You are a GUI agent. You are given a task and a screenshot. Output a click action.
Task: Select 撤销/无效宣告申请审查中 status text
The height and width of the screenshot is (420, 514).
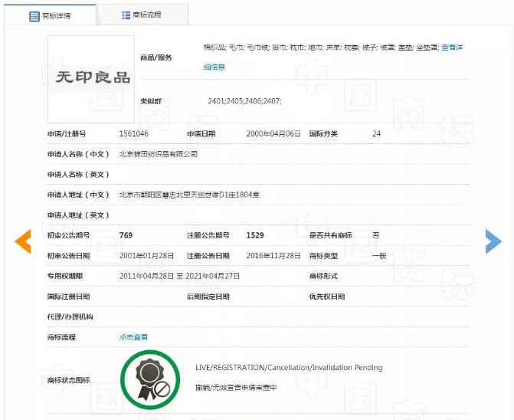(236, 388)
